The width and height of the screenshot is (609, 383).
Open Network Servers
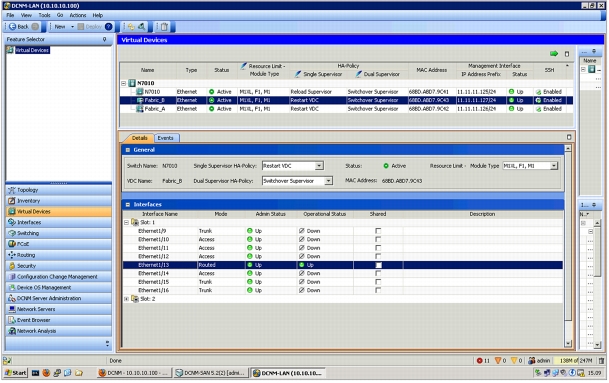click(58, 310)
